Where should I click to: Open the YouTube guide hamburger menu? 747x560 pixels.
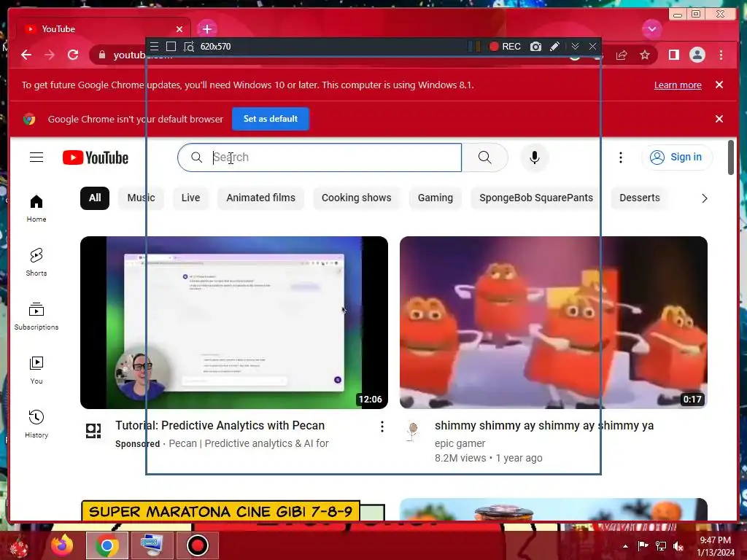tap(36, 157)
